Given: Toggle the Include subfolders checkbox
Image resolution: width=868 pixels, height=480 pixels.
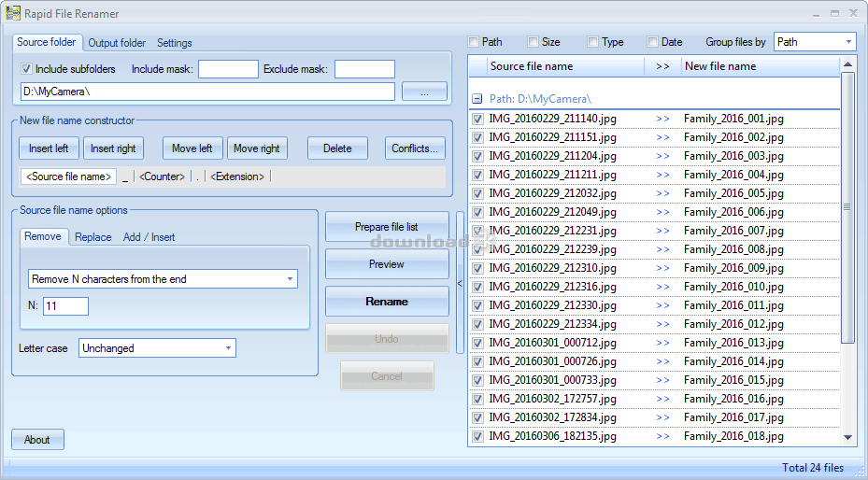Looking at the screenshot, I should [25, 69].
